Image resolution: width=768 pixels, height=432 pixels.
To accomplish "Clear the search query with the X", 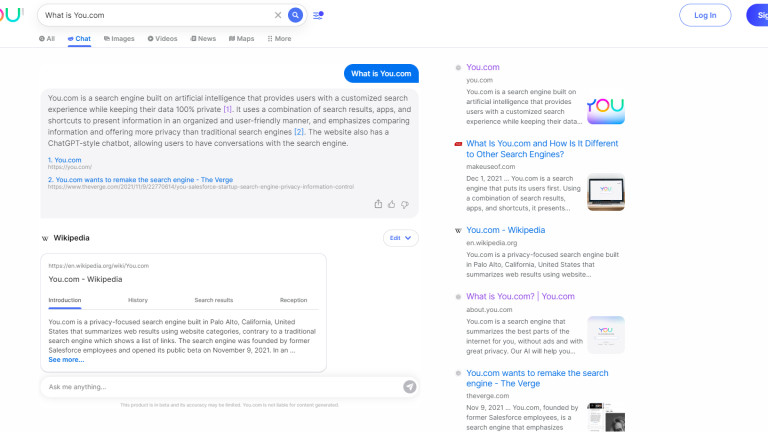I will [278, 15].
